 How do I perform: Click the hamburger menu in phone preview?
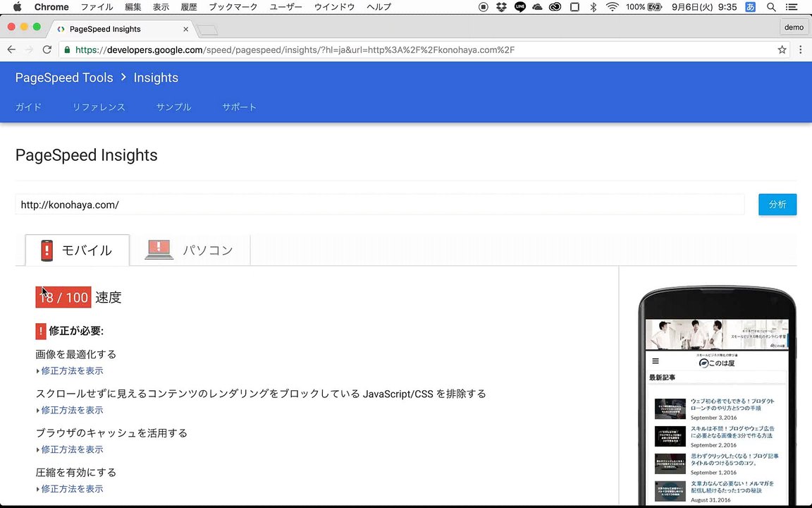click(656, 361)
